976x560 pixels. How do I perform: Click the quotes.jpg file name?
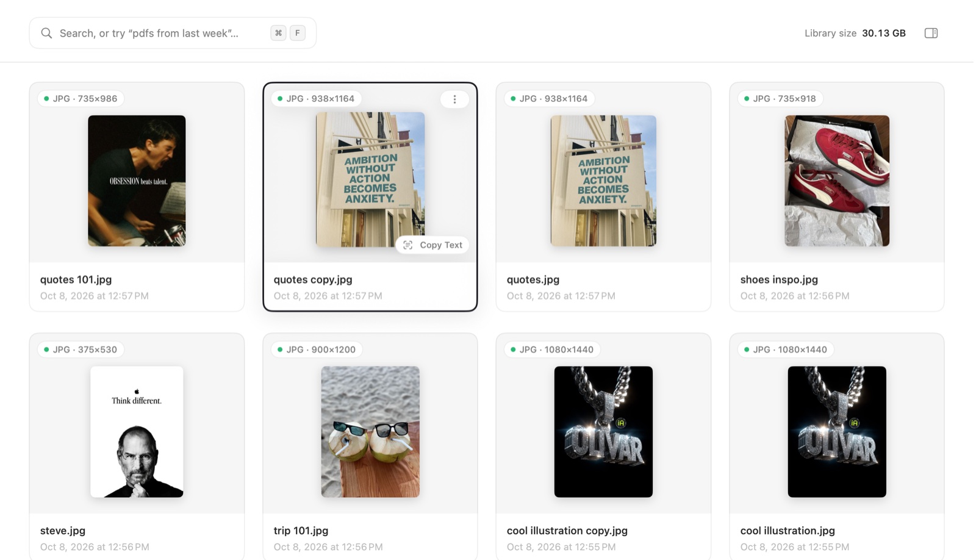[x=533, y=279]
